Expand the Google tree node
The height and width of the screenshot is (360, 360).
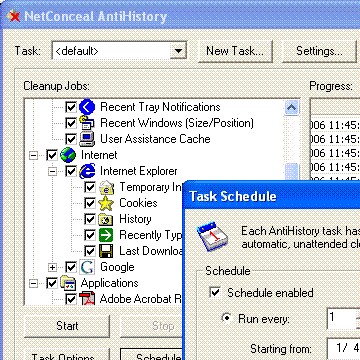(52, 267)
